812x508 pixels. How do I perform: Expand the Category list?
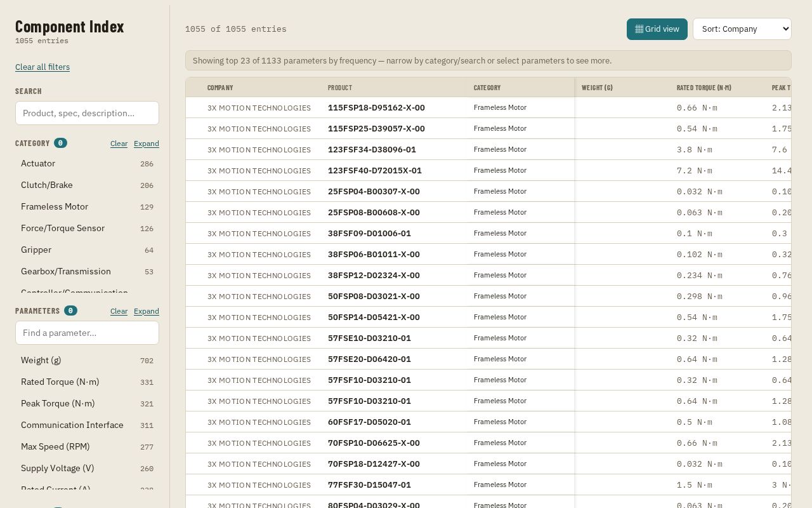[147, 144]
